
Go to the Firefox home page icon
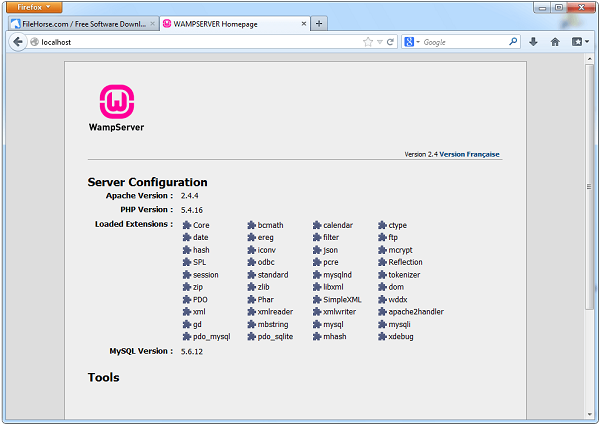click(x=555, y=42)
